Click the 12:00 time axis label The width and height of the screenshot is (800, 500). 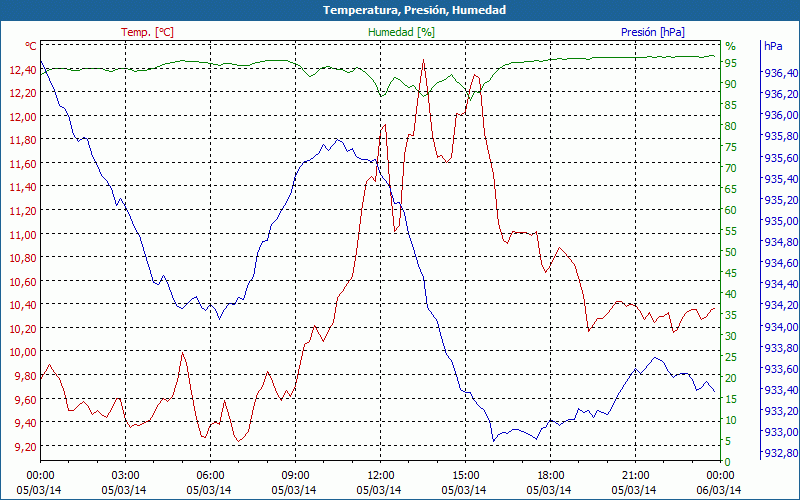click(380, 476)
